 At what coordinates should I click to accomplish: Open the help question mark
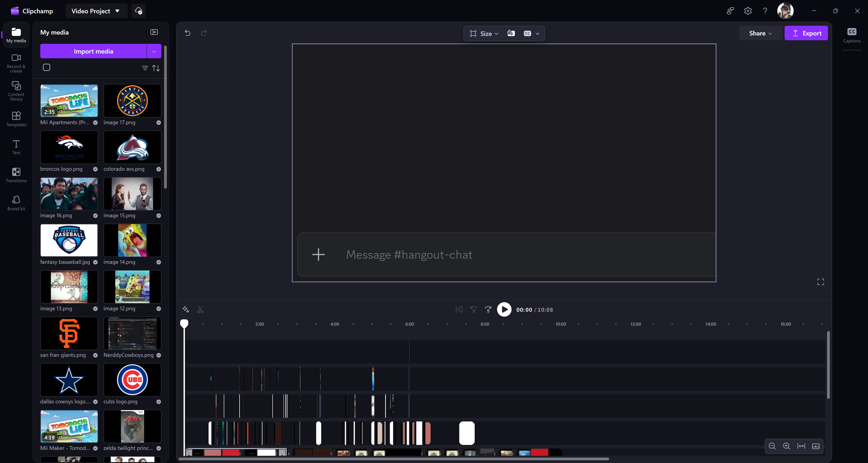point(765,11)
